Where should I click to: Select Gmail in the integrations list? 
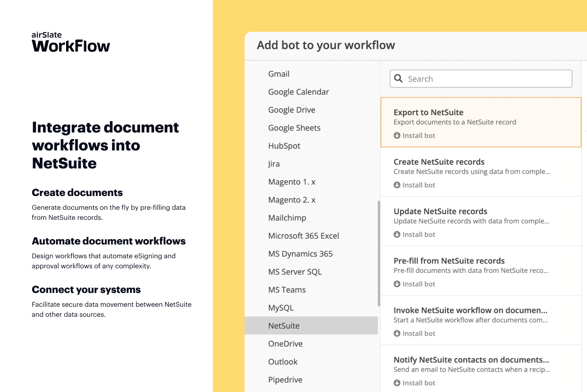click(279, 74)
